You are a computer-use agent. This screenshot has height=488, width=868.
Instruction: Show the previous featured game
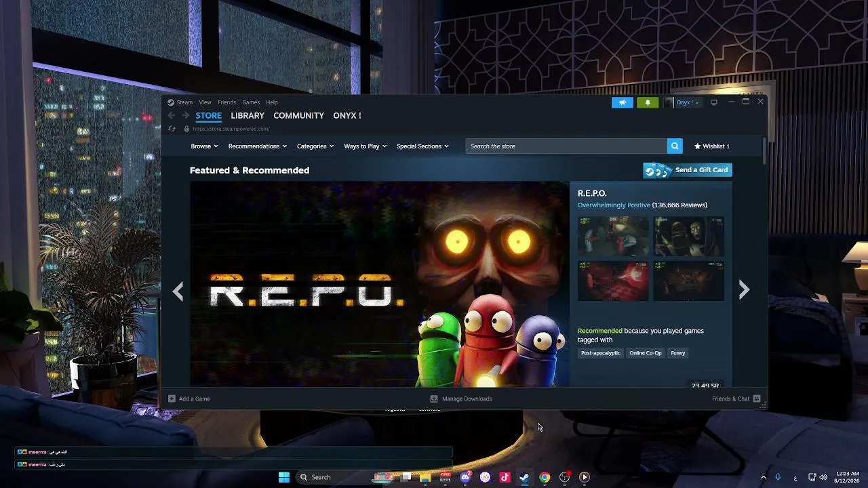(x=178, y=291)
